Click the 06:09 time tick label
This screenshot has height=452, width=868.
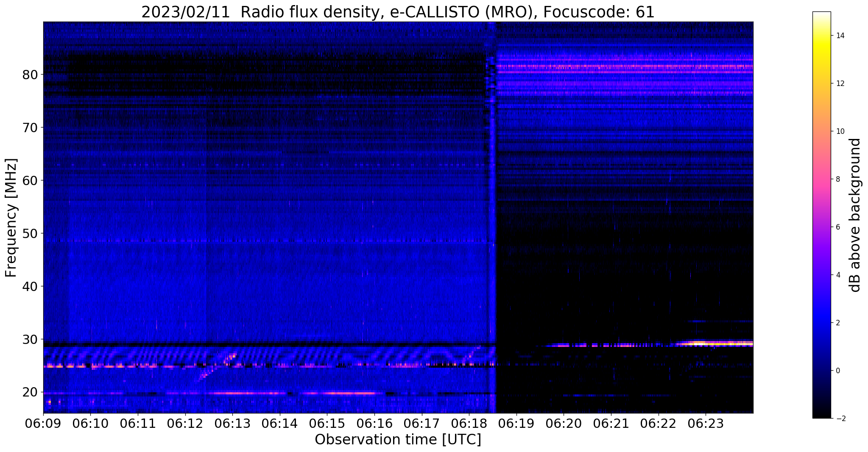click(43, 423)
